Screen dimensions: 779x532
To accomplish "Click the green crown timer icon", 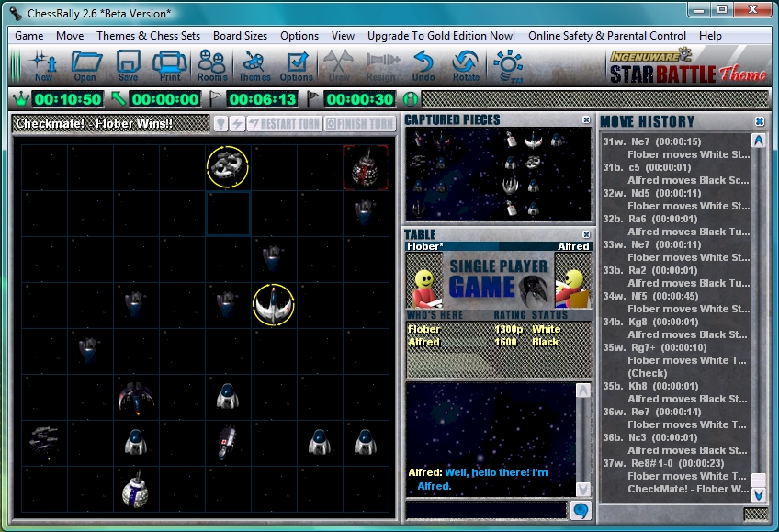I will click(x=21, y=99).
